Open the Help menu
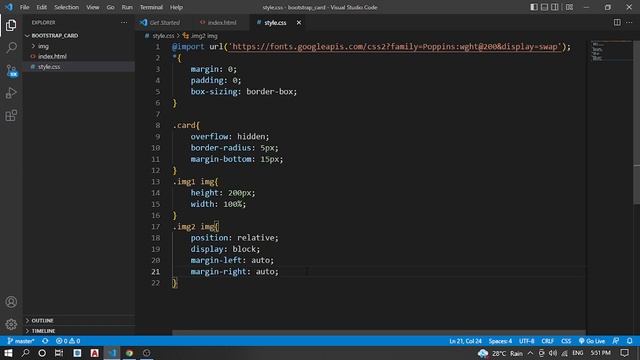Image resolution: width=640 pixels, height=360 pixels. (176, 7)
